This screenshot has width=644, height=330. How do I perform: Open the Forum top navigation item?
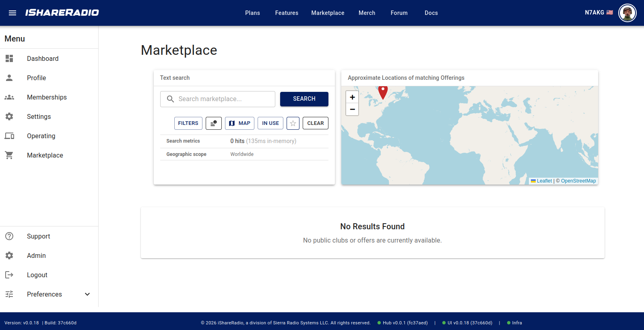(399, 13)
